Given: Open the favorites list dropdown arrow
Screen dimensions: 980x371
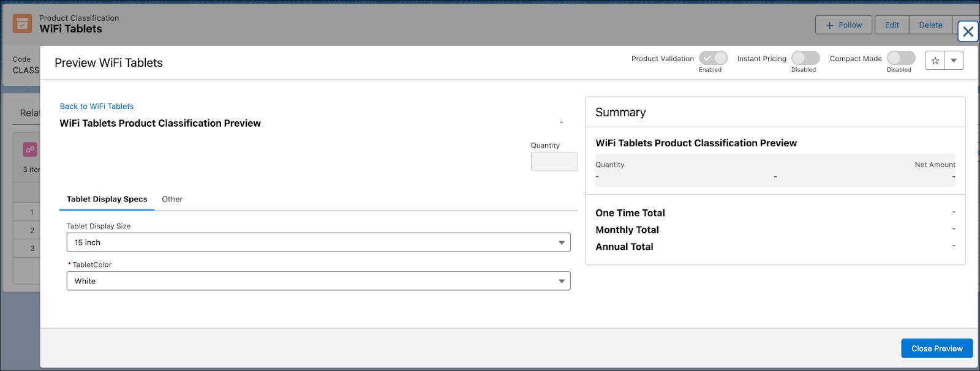Looking at the screenshot, I should pyautogui.click(x=954, y=61).
